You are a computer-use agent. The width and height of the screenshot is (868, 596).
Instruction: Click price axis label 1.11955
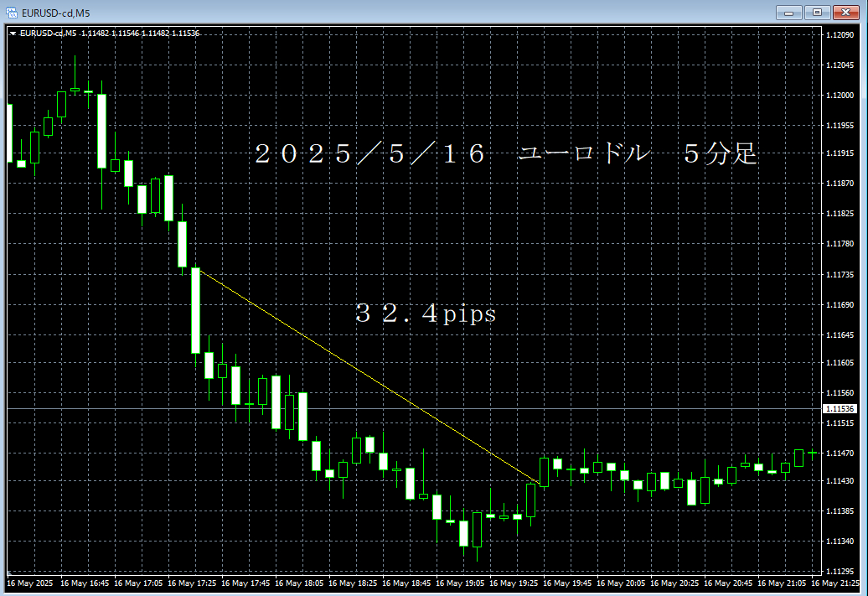click(x=840, y=126)
